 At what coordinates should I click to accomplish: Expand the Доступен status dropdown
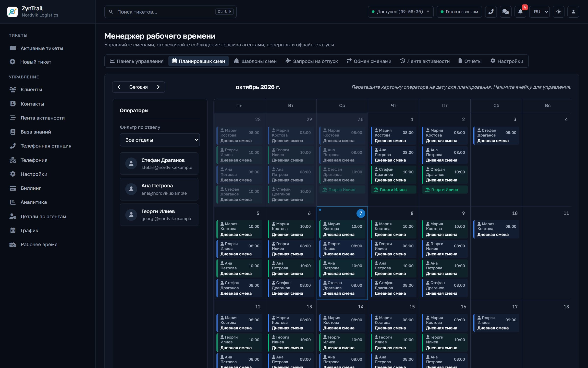click(x=400, y=12)
